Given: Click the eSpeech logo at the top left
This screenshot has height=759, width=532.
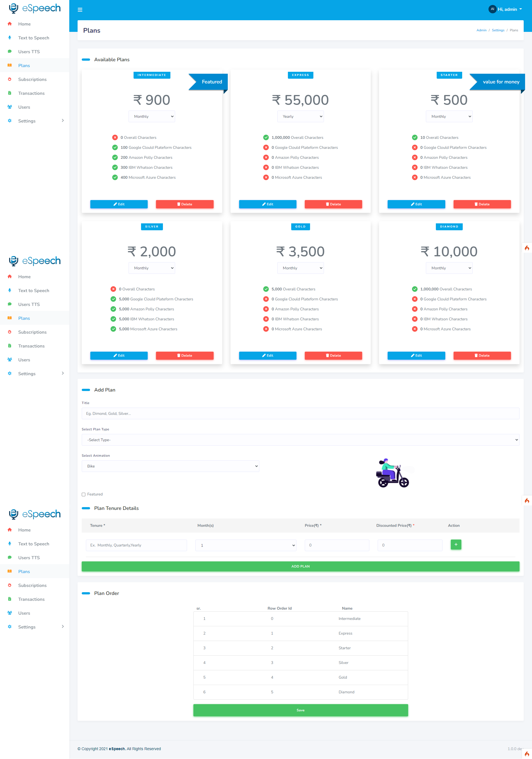Looking at the screenshot, I should click(34, 8).
